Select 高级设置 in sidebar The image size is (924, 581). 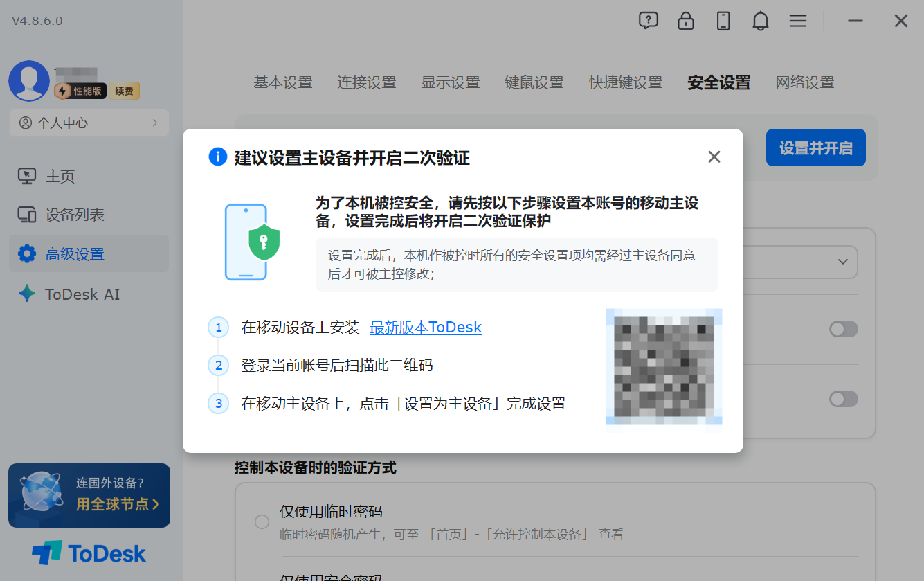point(89,253)
